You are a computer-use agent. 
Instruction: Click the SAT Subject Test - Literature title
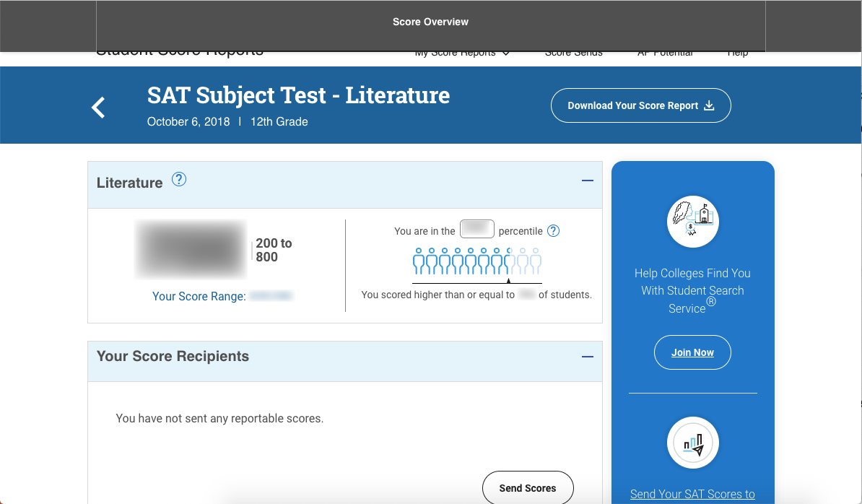[x=298, y=95]
